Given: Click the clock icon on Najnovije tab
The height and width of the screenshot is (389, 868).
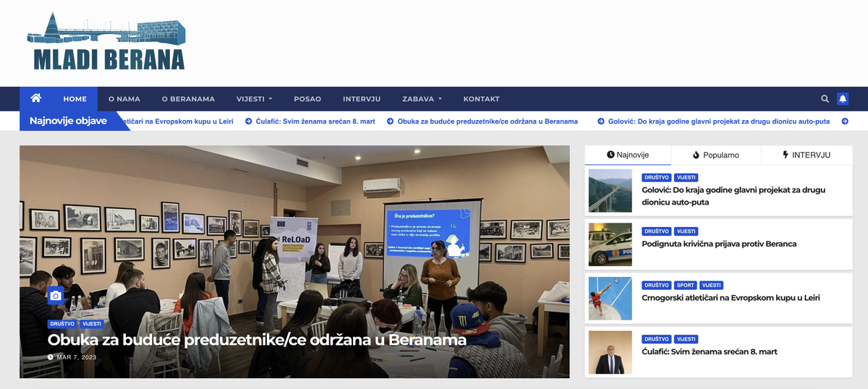Looking at the screenshot, I should (610, 155).
